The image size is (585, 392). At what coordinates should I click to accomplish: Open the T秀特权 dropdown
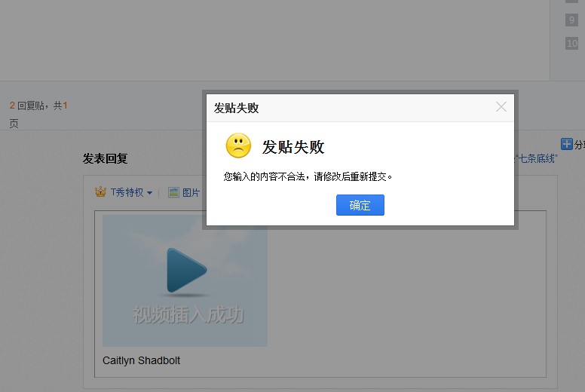coord(131,192)
